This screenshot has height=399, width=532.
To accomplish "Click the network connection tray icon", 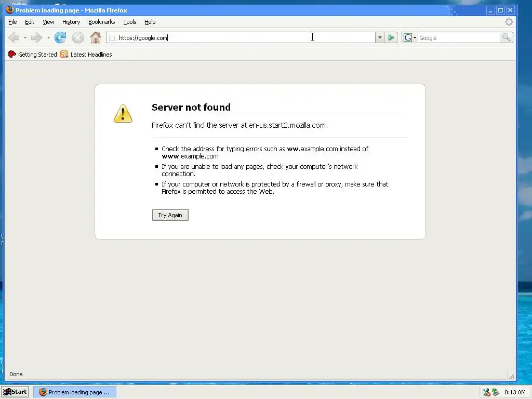I will [x=486, y=392].
